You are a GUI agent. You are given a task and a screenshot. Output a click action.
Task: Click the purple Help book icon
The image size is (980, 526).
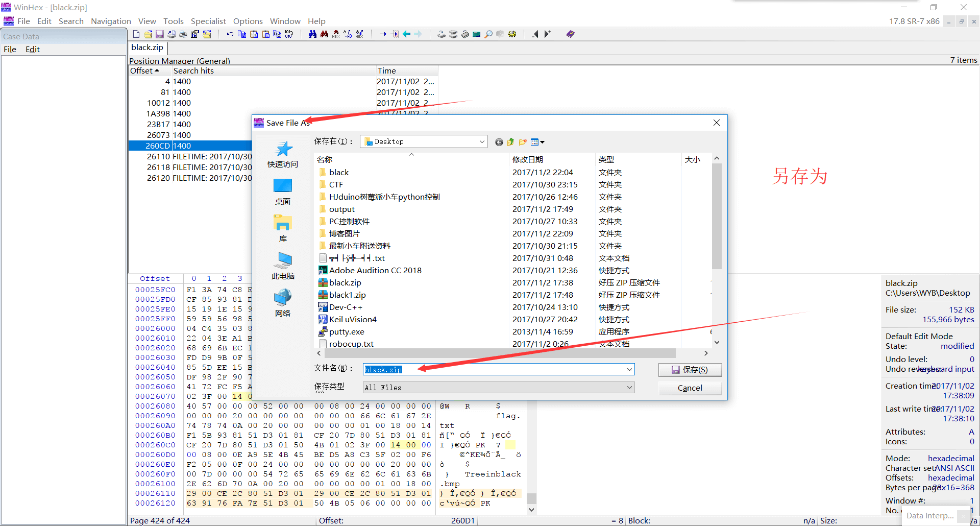tap(570, 34)
